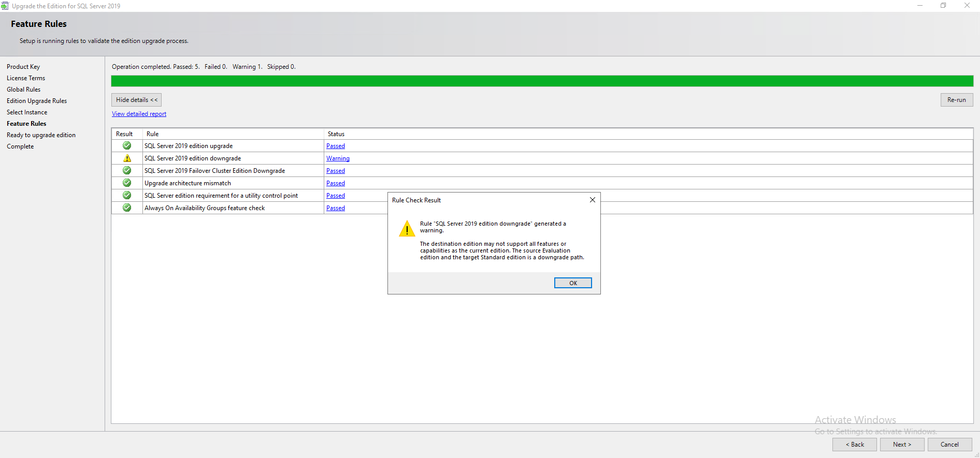Screen dimensions: 980x458
Task: Select Feature Rules step in sidebar
Action: click(26, 124)
